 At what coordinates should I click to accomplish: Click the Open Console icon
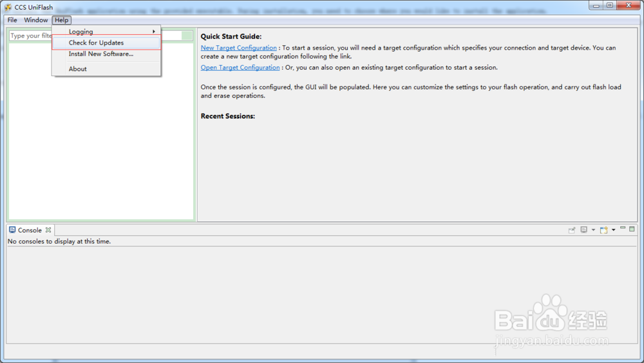click(x=604, y=230)
